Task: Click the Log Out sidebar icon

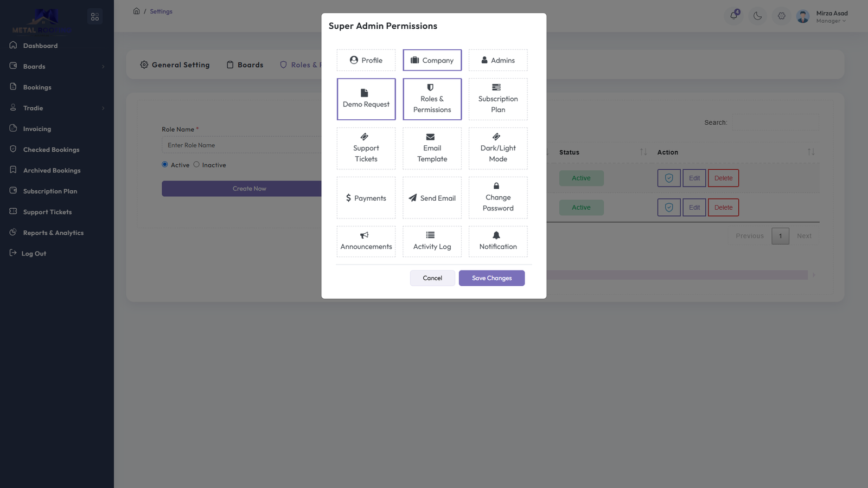Action: [x=13, y=253]
